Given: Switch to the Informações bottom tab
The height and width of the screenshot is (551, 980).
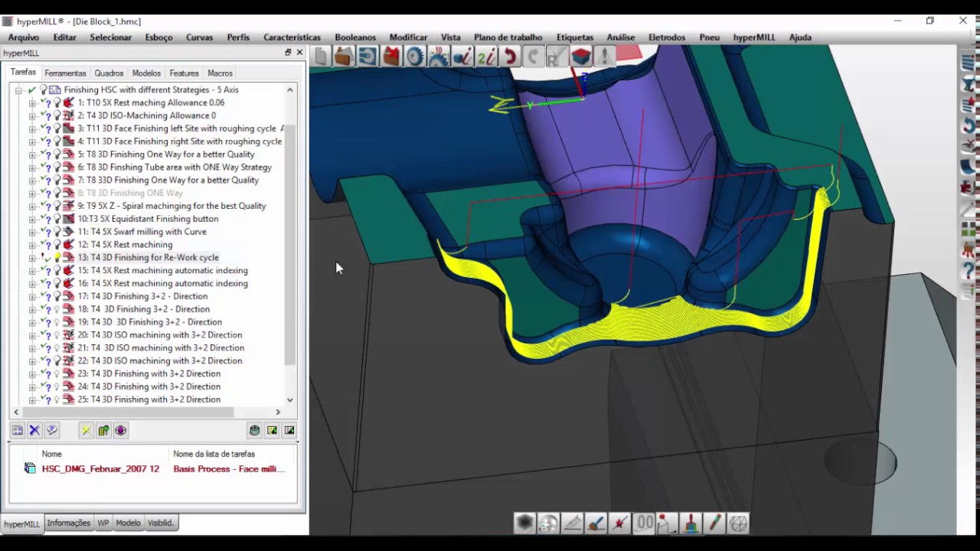Looking at the screenshot, I should [x=69, y=523].
